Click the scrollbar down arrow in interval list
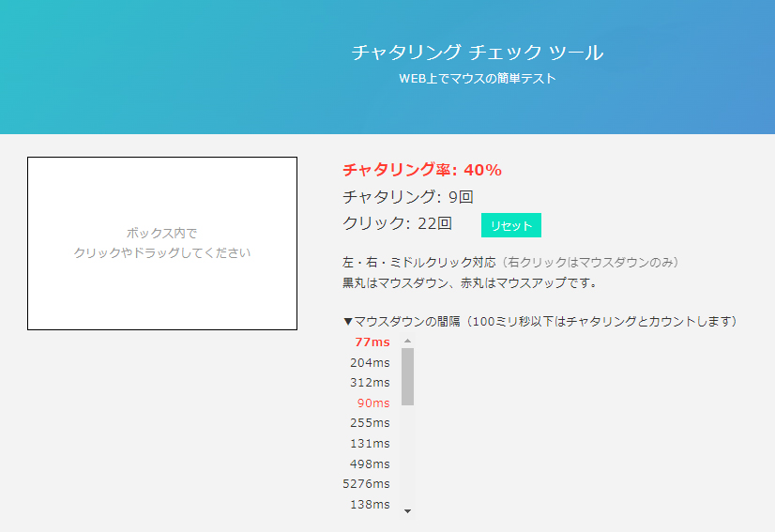Screen dimensions: 775x532 [x=407, y=510]
